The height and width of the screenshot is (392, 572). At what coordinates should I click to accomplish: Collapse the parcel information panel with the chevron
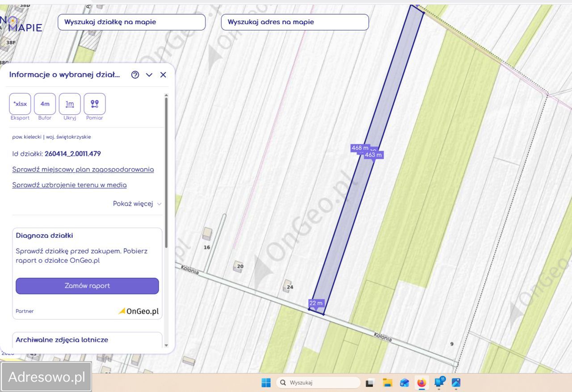(x=149, y=75)
